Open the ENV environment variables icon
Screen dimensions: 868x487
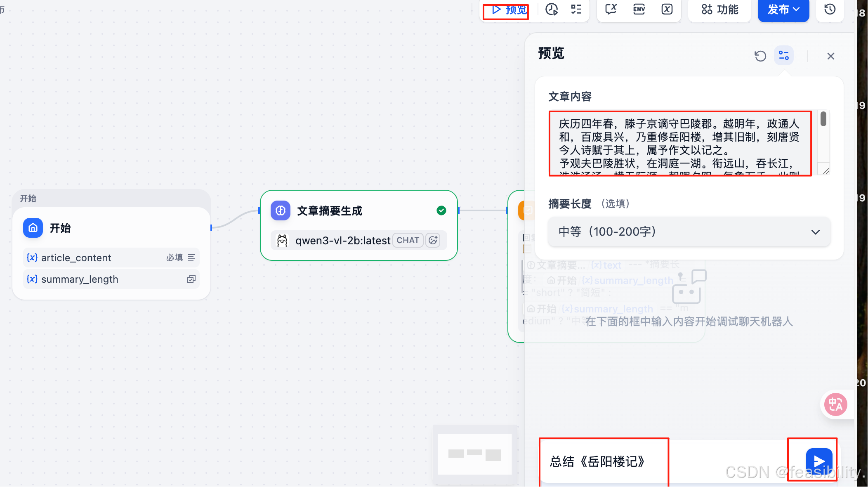coord(639,9)
